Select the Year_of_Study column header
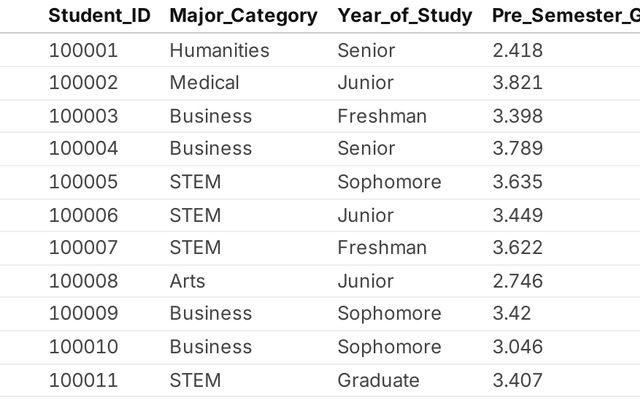Image resolution: width=640 pixels, height=400 pixels. click(404, 17)
